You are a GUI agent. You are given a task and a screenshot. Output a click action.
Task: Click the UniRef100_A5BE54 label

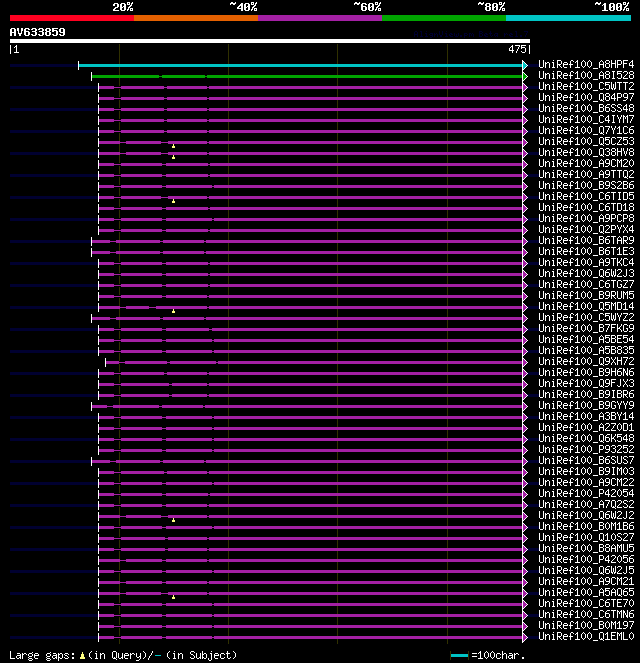tap(586, 339)
